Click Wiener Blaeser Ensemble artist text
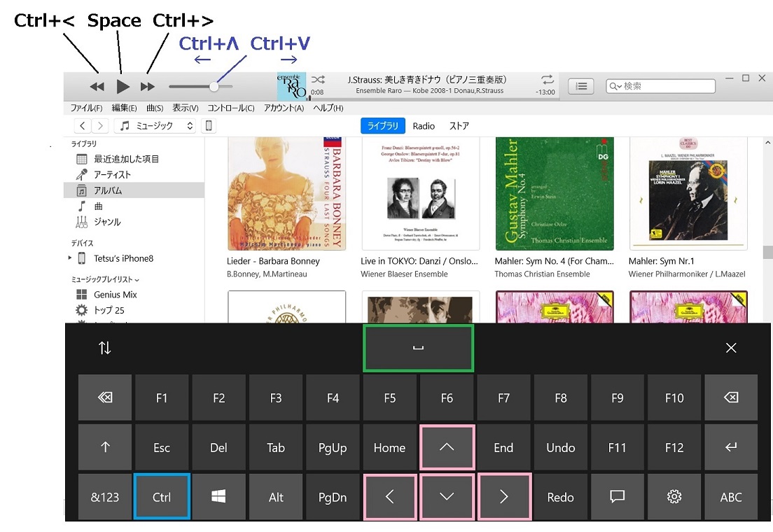Image resolution: width=773 pixels, height=532 pixels. (404, 274)
